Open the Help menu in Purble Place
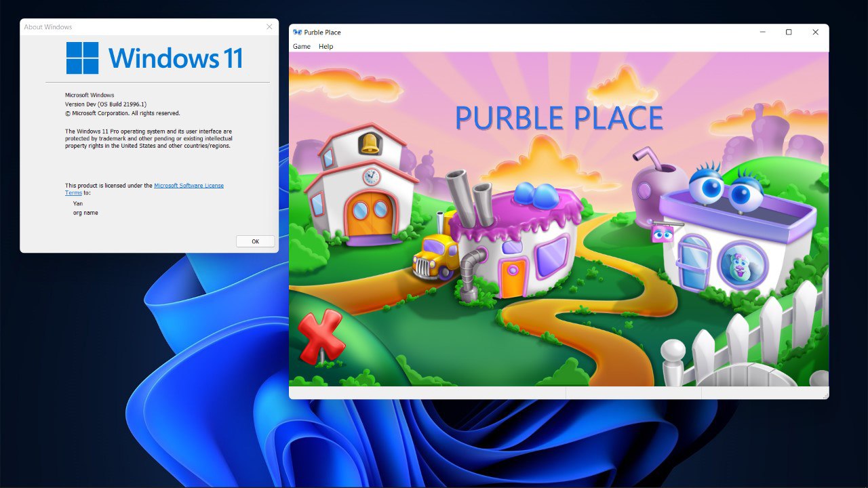 326,47
